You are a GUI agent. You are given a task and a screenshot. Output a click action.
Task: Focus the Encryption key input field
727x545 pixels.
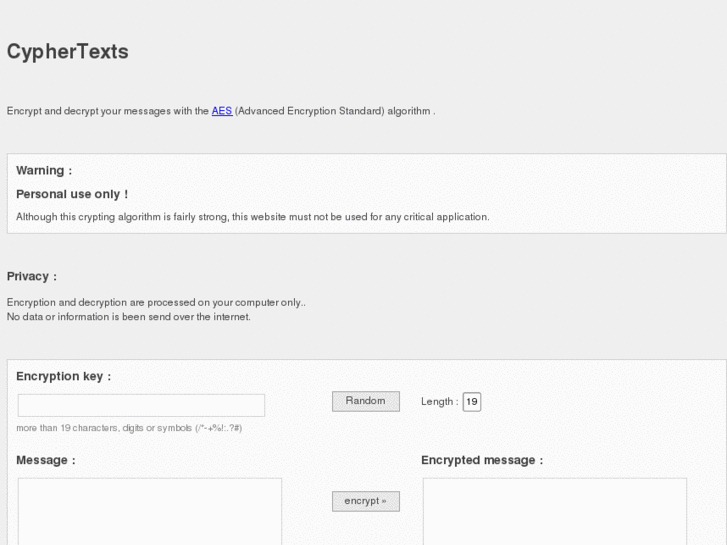point(141,405)
